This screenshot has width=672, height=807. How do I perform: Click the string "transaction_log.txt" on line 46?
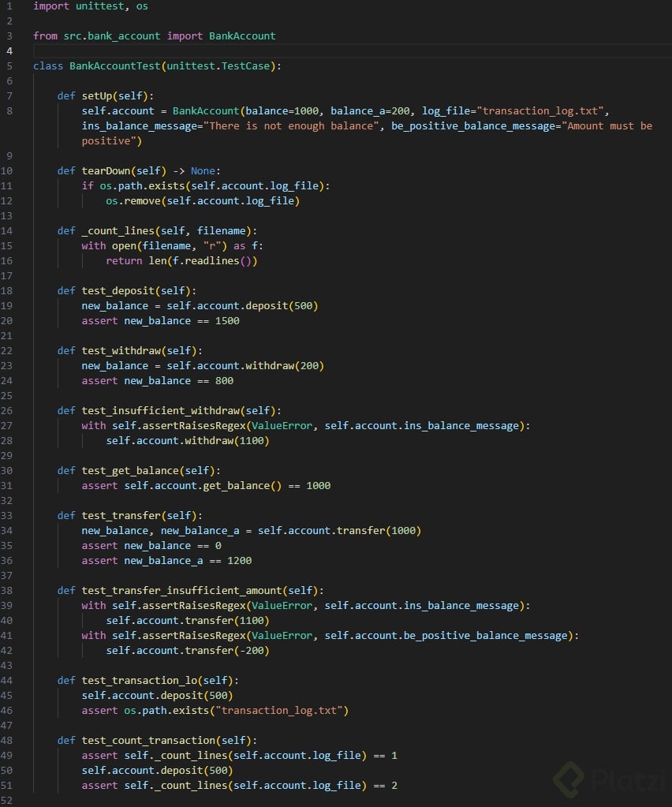coord(279,710)
